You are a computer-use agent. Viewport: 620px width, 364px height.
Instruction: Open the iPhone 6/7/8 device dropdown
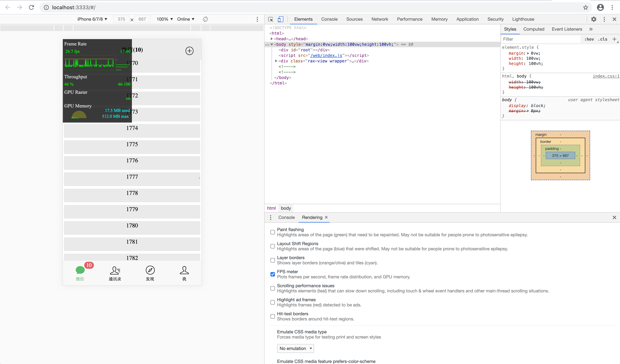(x=92, y=19)
